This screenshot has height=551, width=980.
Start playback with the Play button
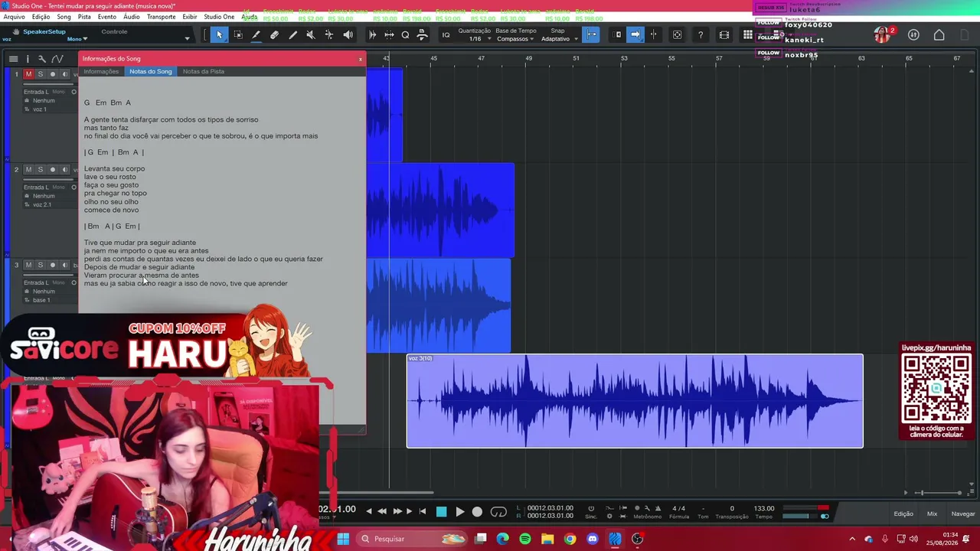coord(459,512)
